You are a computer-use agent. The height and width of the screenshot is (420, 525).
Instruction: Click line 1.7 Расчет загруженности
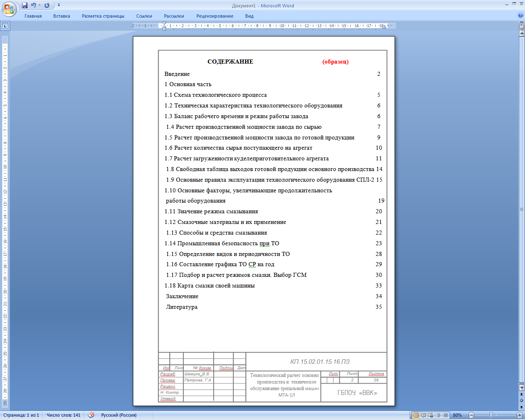point(247,158)
